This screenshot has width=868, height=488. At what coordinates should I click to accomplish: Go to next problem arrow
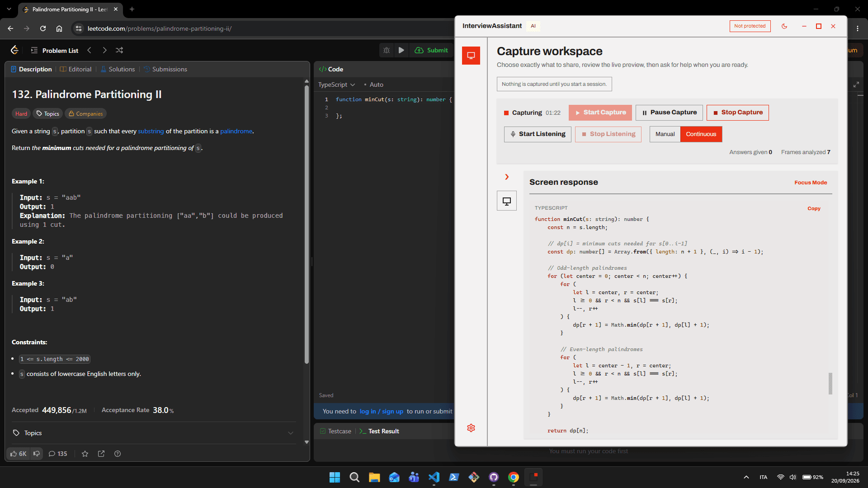pos(104,50)
